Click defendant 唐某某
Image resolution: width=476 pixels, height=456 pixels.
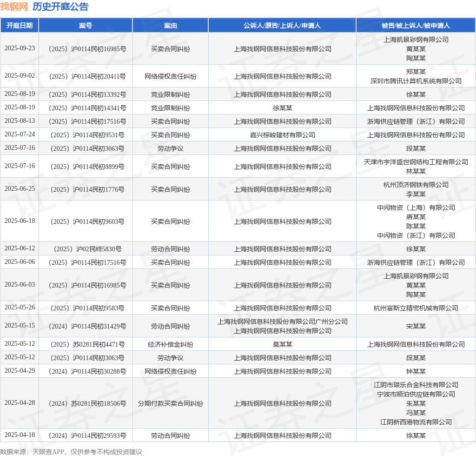coord(416,217)
